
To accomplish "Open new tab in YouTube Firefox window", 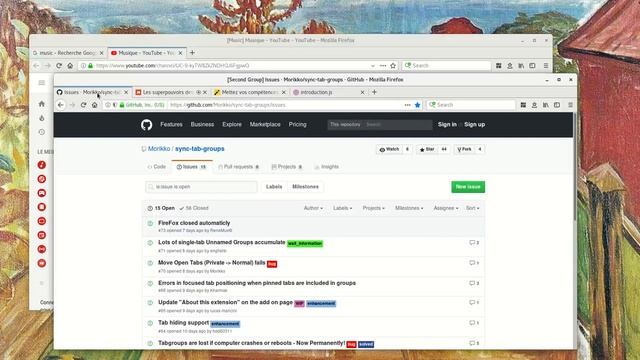I will [192, 53].
